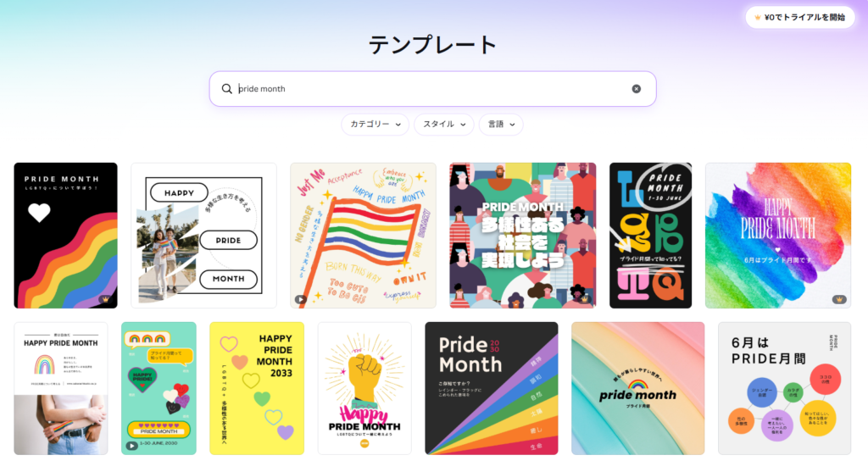Expand the カテゴリー dropdown
Image resolution: width=868 pixels, height=461 pixels.
tap(375, 125)
